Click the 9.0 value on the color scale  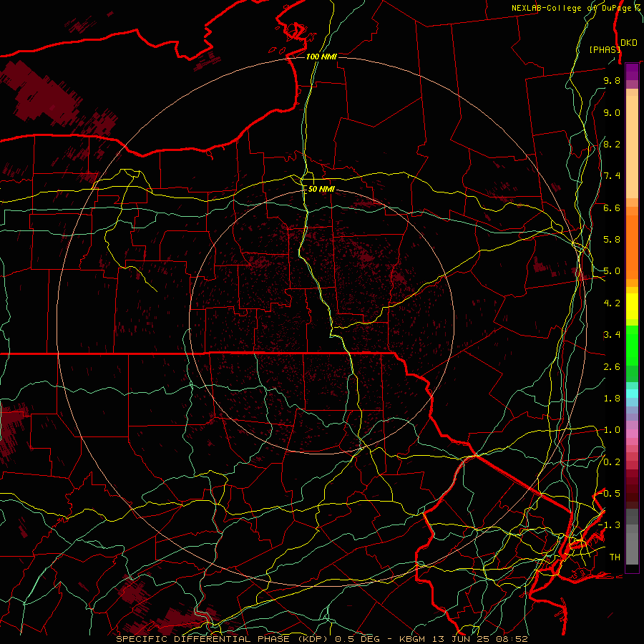click(612, 112)
